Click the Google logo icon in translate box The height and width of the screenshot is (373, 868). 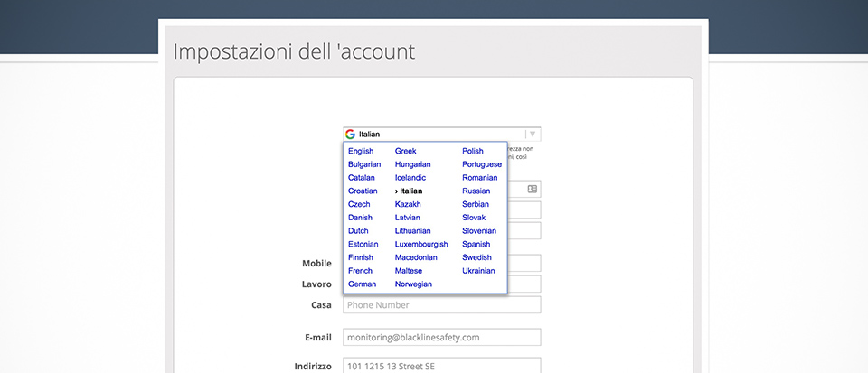coord(350,135)
